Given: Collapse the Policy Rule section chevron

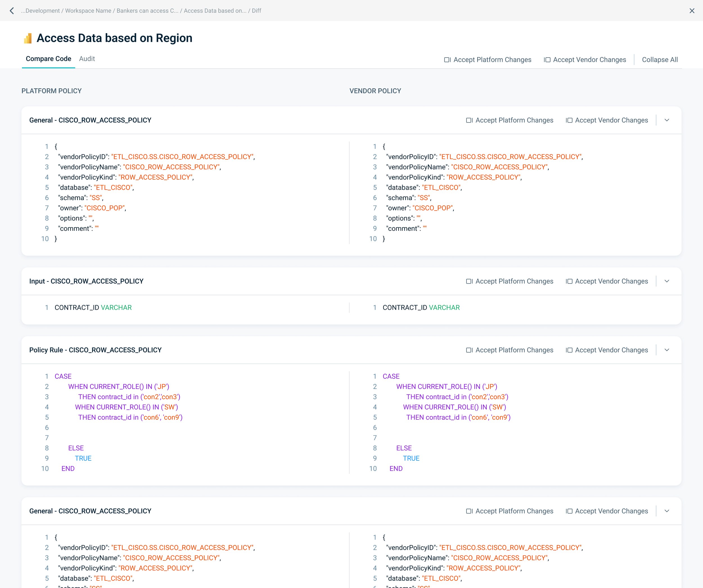Looking at the screenshot, I should point(666,350).
